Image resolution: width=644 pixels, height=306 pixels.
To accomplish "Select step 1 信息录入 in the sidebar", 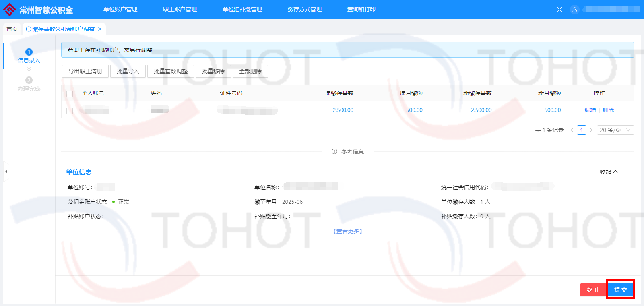I will point(29,56).
